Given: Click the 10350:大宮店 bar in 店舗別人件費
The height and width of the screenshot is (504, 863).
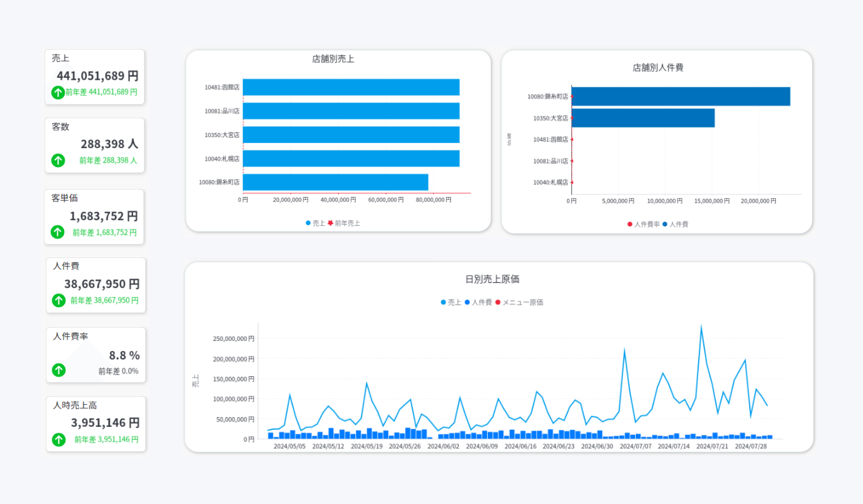Looking at the screenshot, I should [643, 118].
